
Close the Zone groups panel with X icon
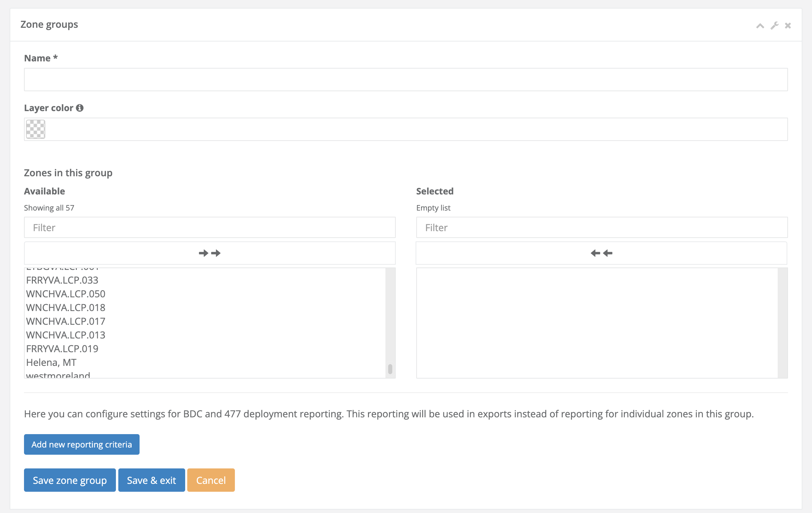coord(788,25)
